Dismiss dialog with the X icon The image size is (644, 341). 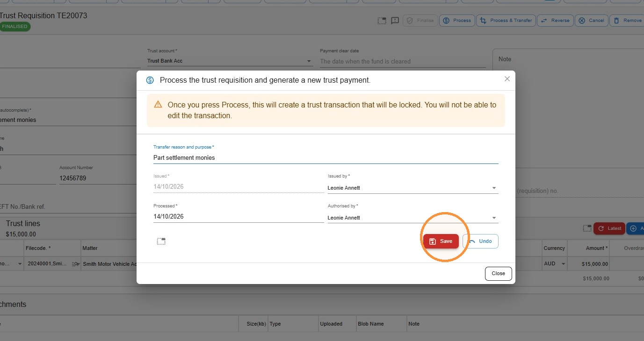[x=507, y=79]
